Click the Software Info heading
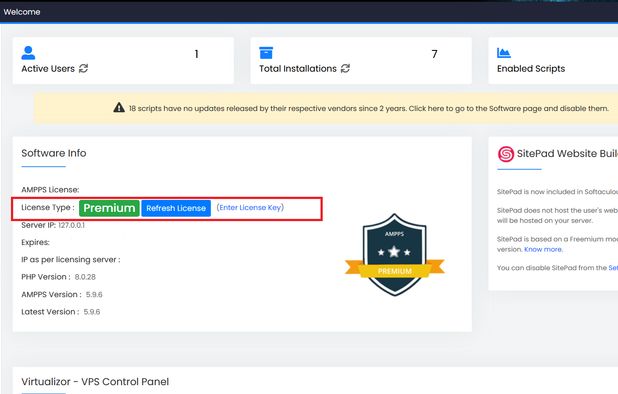 54,153
